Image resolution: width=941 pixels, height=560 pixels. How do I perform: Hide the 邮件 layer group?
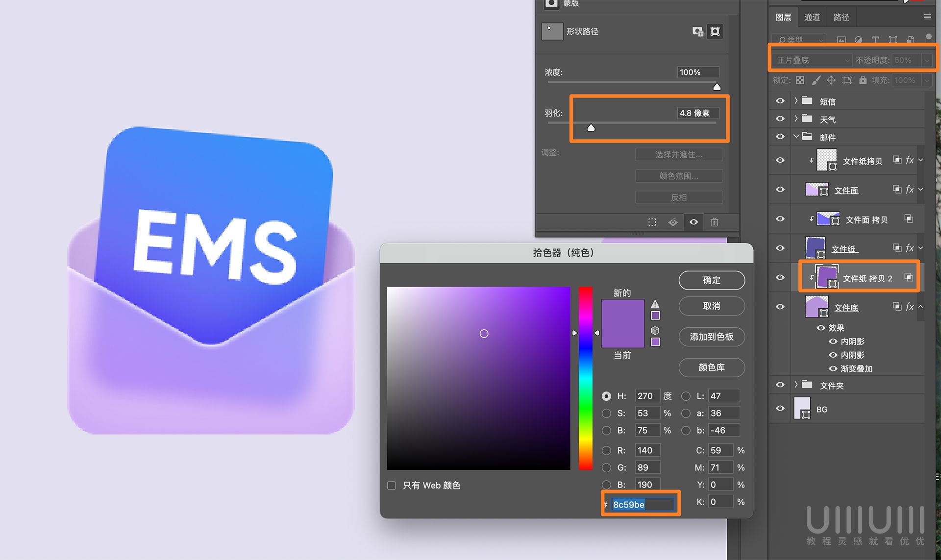(779, 137)
